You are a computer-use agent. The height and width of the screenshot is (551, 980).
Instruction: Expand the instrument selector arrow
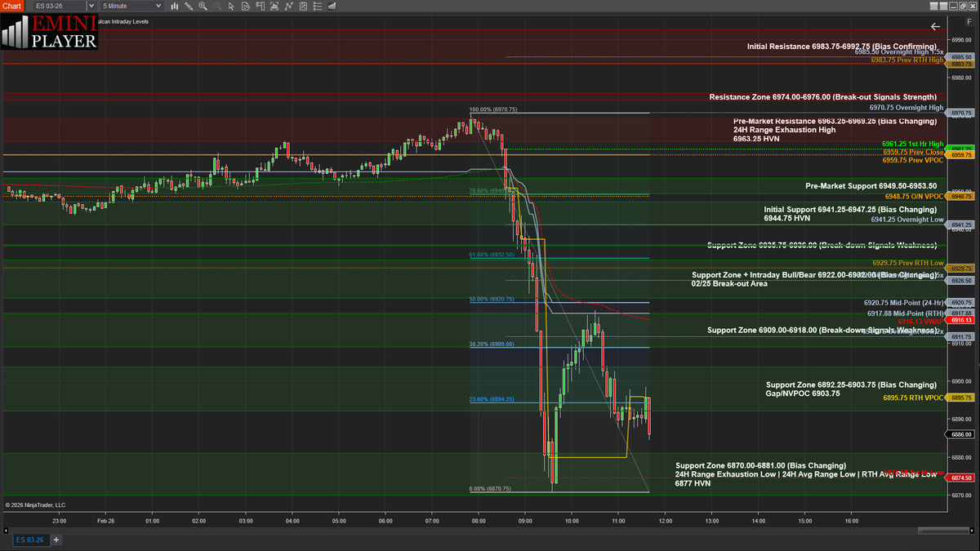pos(91,6)
